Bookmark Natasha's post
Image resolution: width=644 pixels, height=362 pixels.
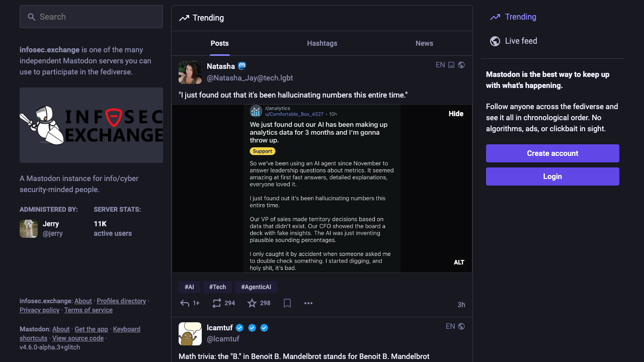pyautogui.click(x=287, y=303)
